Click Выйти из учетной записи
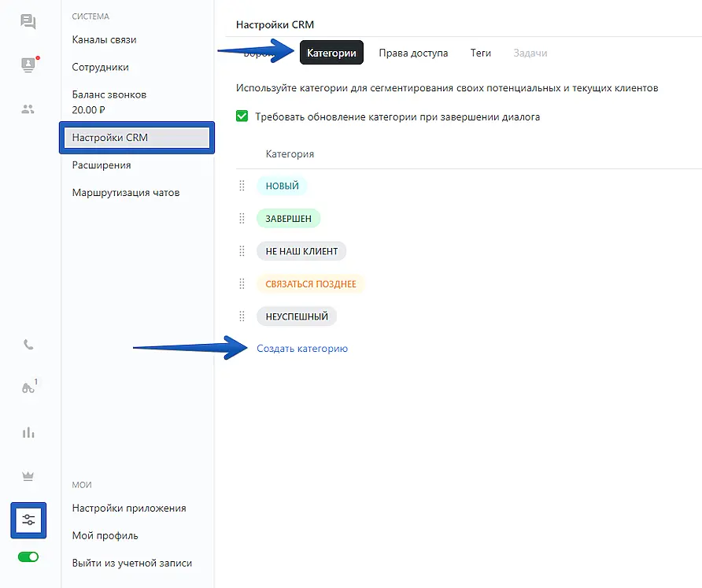The width and height of the screenshot is (702, 588). [x=131, y=563]
